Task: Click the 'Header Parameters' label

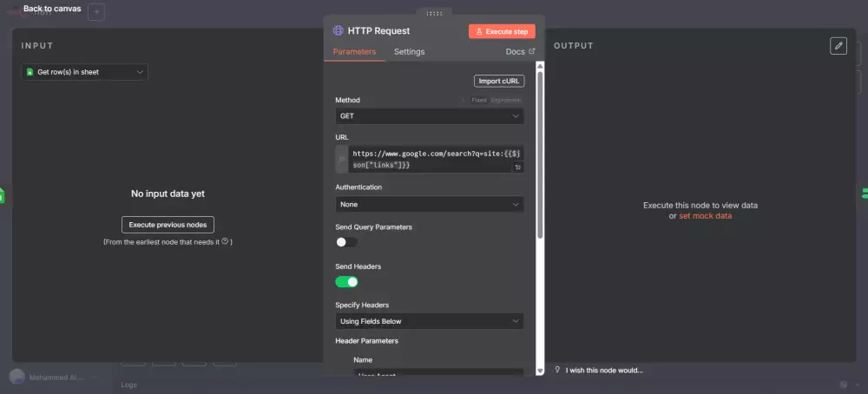Action: (x=366, y=341)
